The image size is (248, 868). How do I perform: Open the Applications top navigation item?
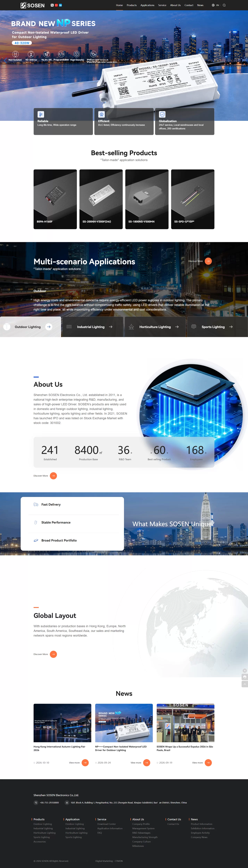tap(147, 5)
